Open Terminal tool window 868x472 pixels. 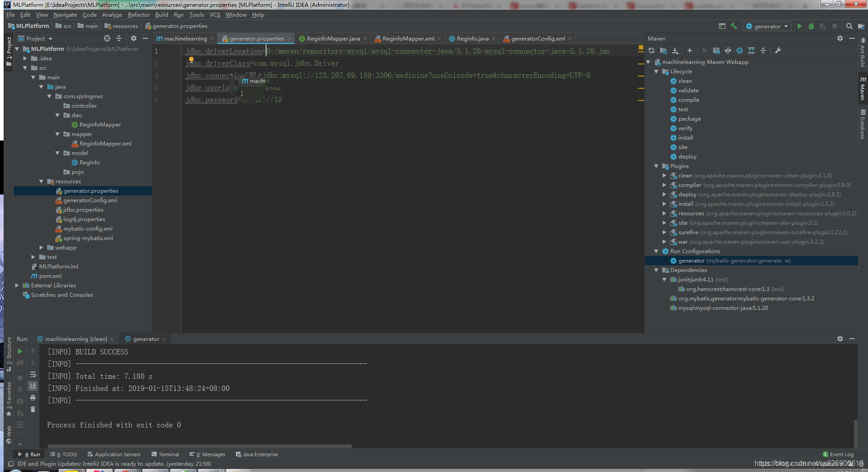(165, 454)
